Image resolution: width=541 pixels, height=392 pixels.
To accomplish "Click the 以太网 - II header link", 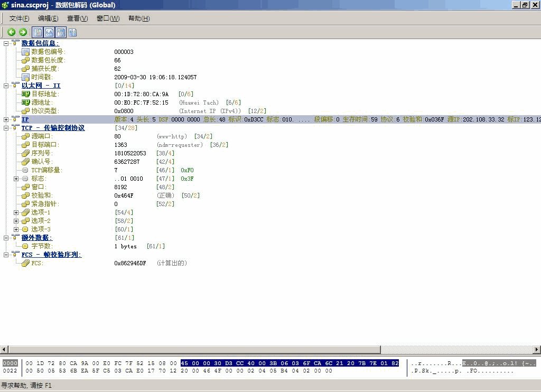I will coord(41,86).
